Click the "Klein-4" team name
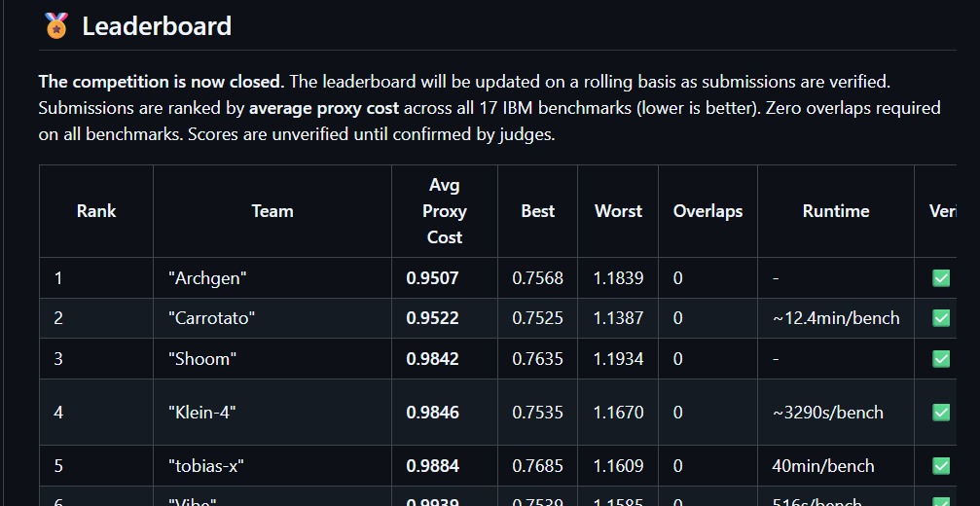Viewport: 980px width, 506px height. (201, 413)
